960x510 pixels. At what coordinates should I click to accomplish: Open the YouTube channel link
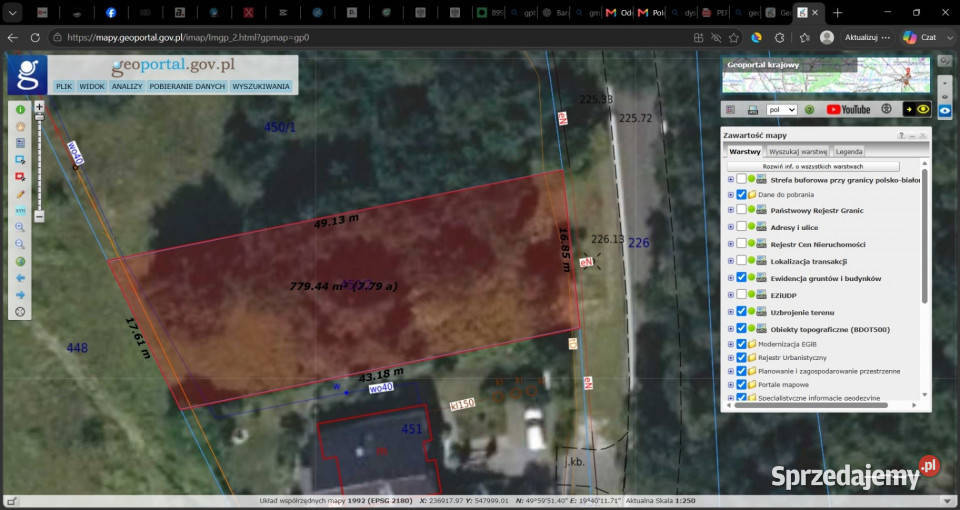tap(848, 110)
